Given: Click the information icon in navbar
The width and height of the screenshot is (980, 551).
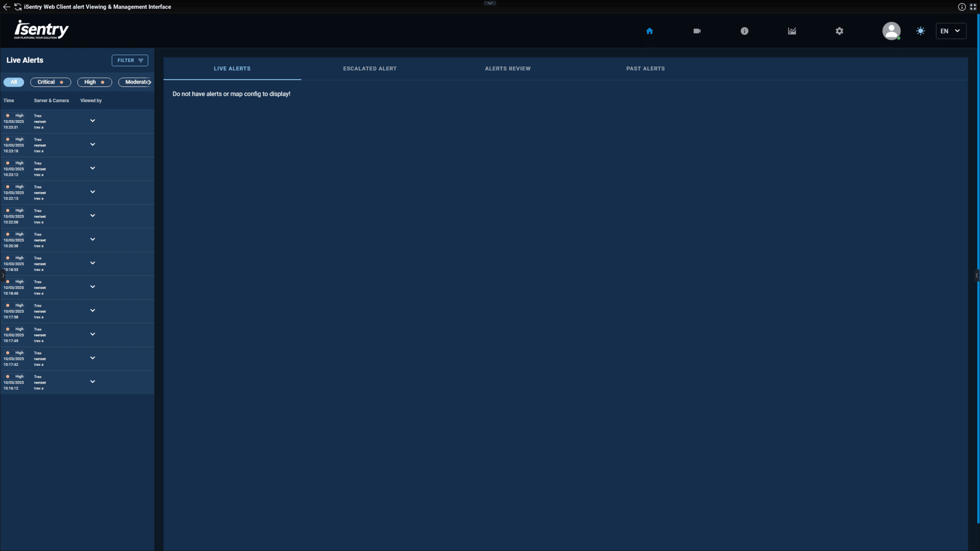Looking at the screenshot, I should tap(744, 31).
